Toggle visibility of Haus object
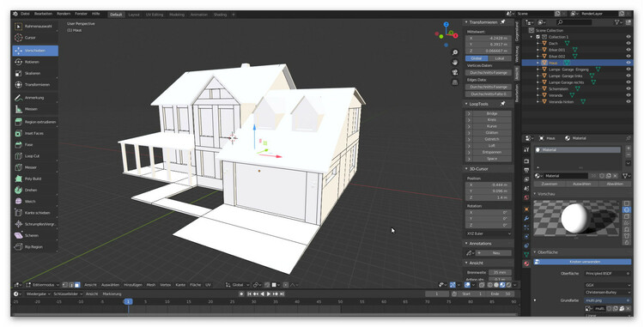644x327 pixels. coord(628,63)
